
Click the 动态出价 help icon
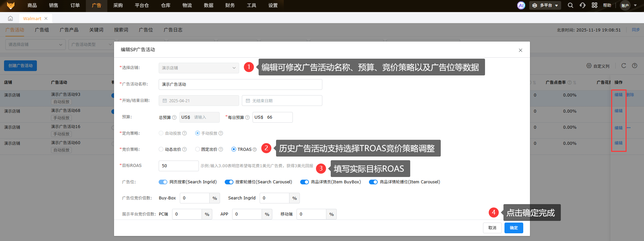tap(184, 149)
